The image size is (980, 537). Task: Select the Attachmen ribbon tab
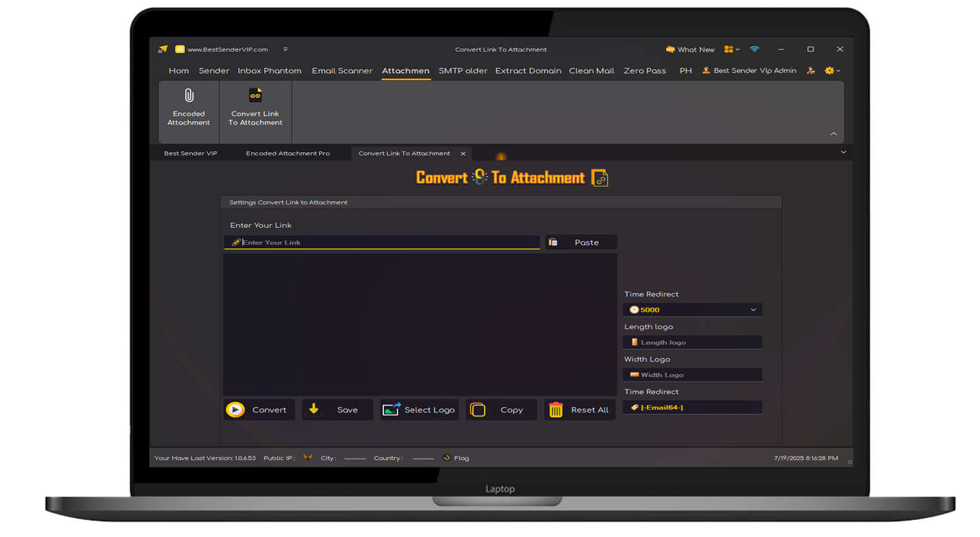pyautogui.click(x=405, y=71)
